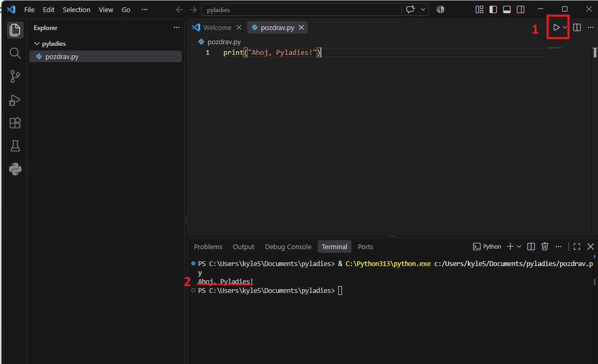Go forward with the right arrow
This screenshot has height=364, width=598.
tap(193, 10)
